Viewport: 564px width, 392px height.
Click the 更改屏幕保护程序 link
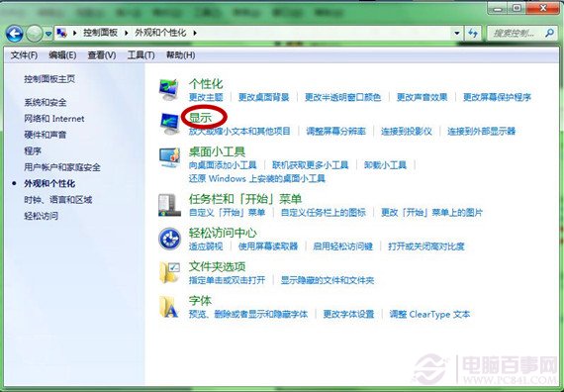(x=497, y=97)
